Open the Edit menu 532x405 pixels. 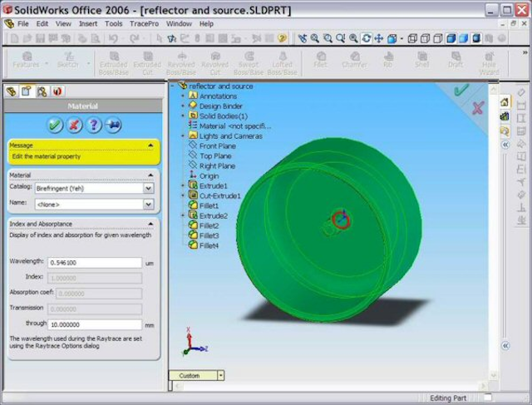point(42,24)
